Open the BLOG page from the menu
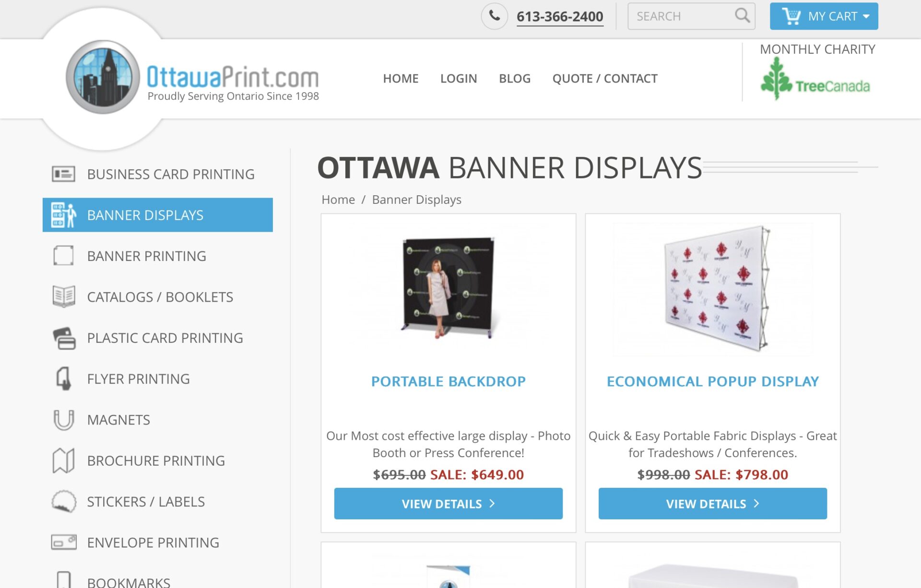This screenshot has width=921, height=588. point(515,78)
